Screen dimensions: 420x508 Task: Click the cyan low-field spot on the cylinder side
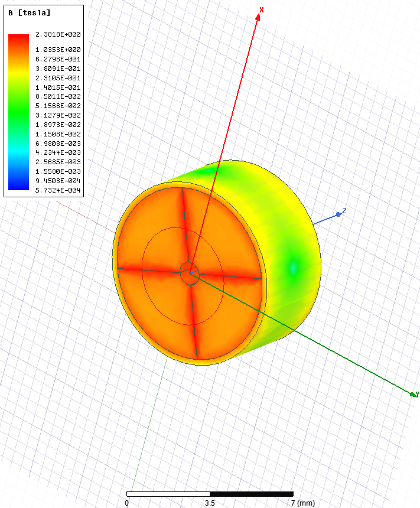[x=293, y=269]
